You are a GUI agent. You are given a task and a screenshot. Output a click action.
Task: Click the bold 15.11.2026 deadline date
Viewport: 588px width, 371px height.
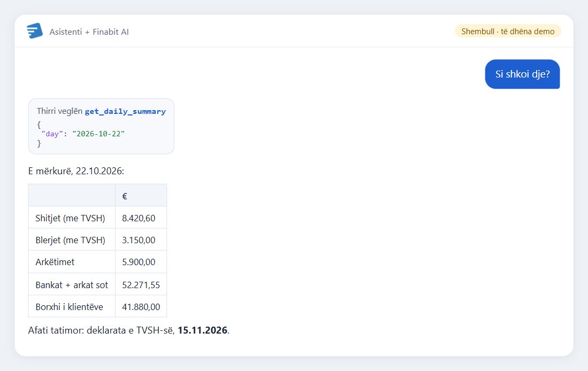pos(203,330)
